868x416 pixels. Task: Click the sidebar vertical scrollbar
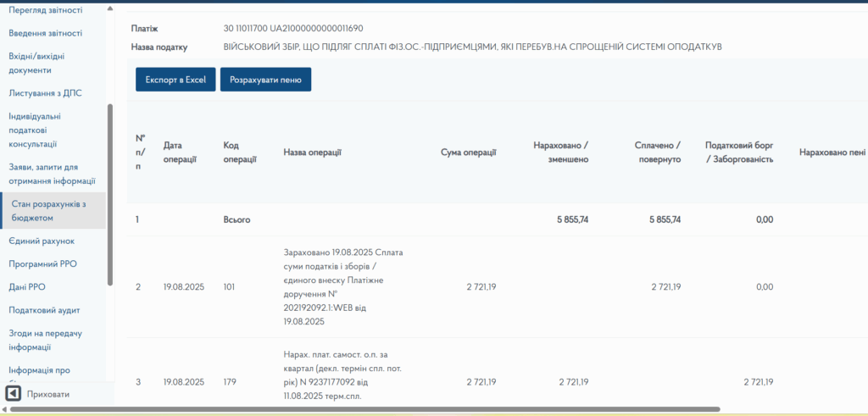(x=110, y=195)
